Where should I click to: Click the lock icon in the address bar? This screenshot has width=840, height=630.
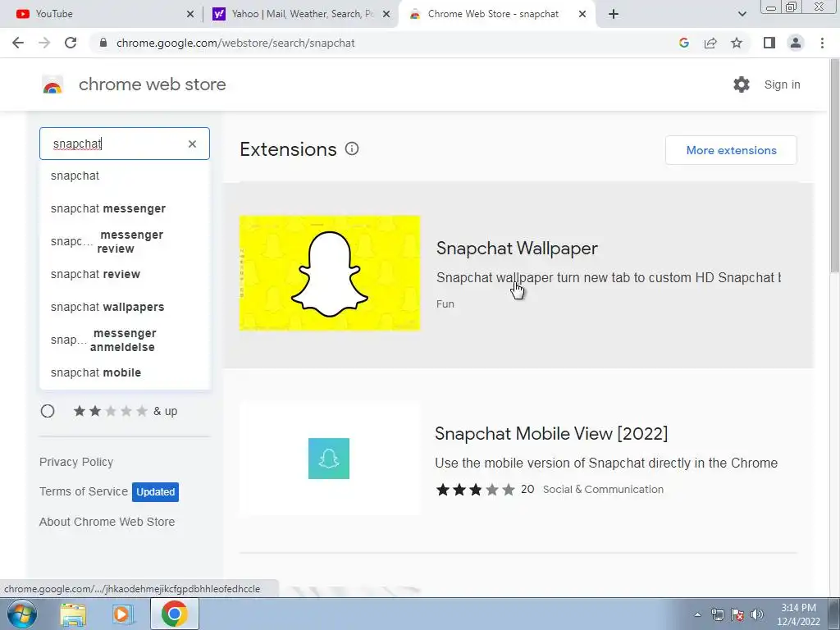103,43
